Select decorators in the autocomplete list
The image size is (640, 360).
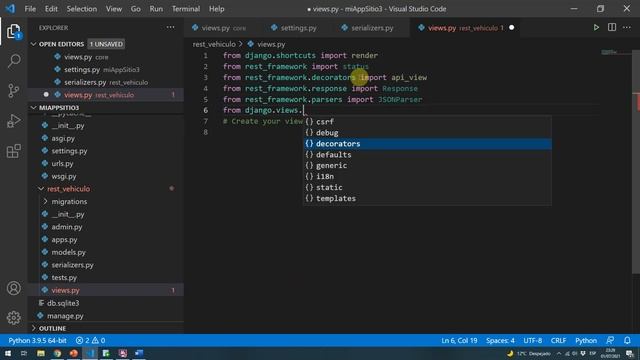(427, 144)
